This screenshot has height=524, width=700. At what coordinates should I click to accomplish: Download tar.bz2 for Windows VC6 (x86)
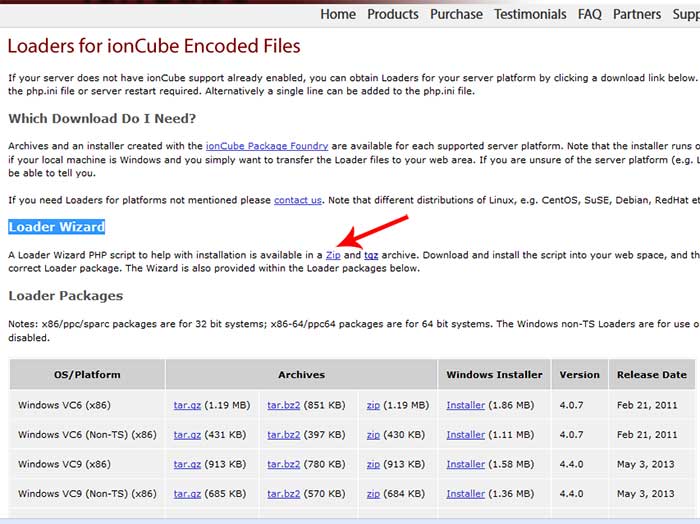tap(283, 405)
